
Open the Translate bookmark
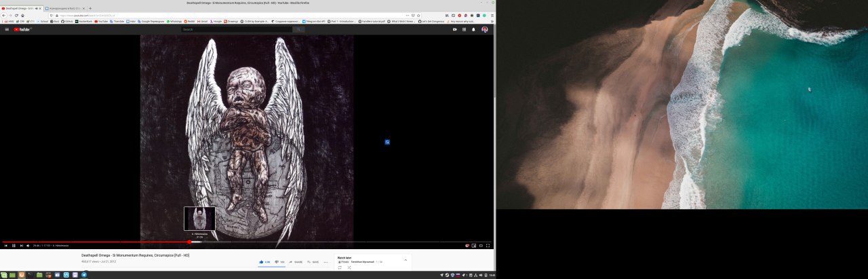point(117,21)
